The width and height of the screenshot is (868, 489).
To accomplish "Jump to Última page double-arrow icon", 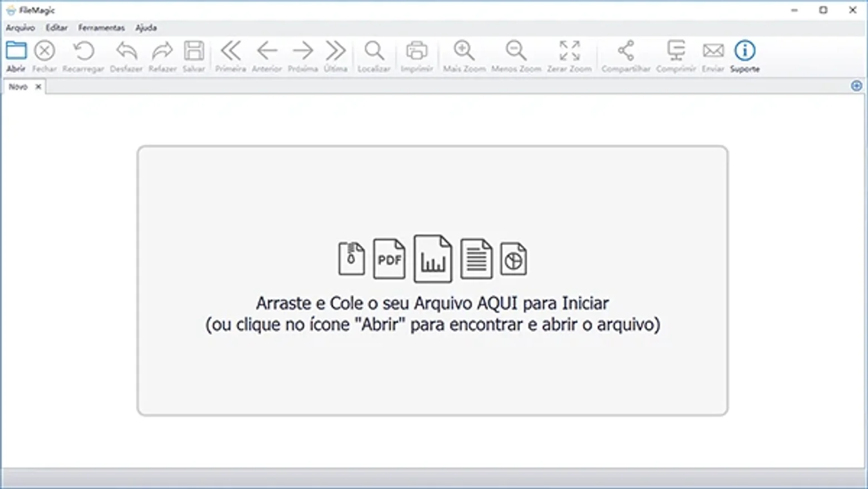I will pyautogui.click(x=336, y=51).
